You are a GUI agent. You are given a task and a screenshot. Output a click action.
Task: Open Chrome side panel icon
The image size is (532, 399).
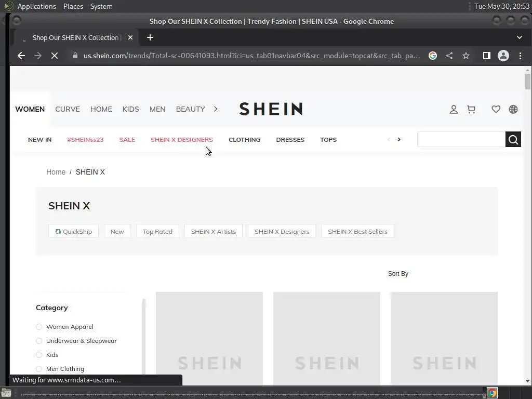pyautogui.click(x=486, y=56)
